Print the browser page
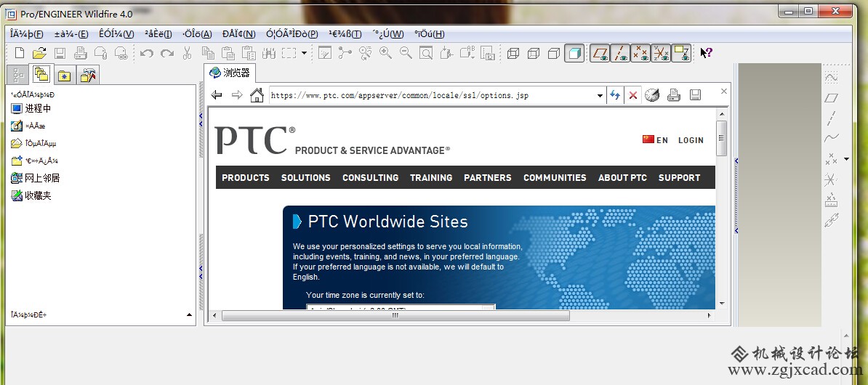 (674, 95)
